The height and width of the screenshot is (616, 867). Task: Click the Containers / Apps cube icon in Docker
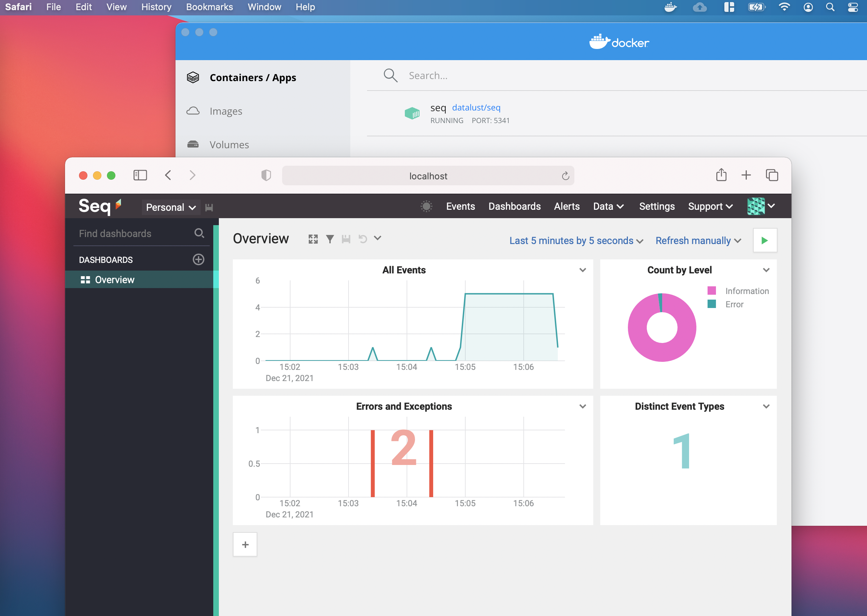tap(193, 77)
